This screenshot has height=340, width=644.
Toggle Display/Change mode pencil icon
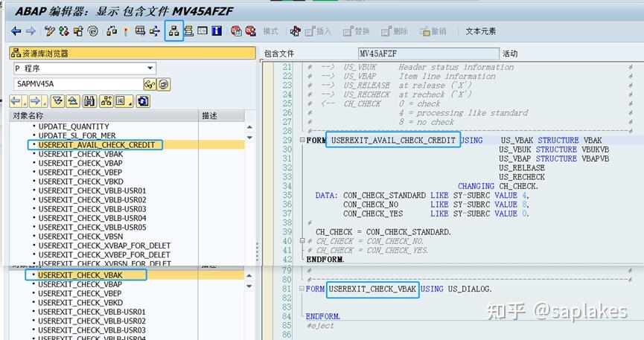(49, 31)
